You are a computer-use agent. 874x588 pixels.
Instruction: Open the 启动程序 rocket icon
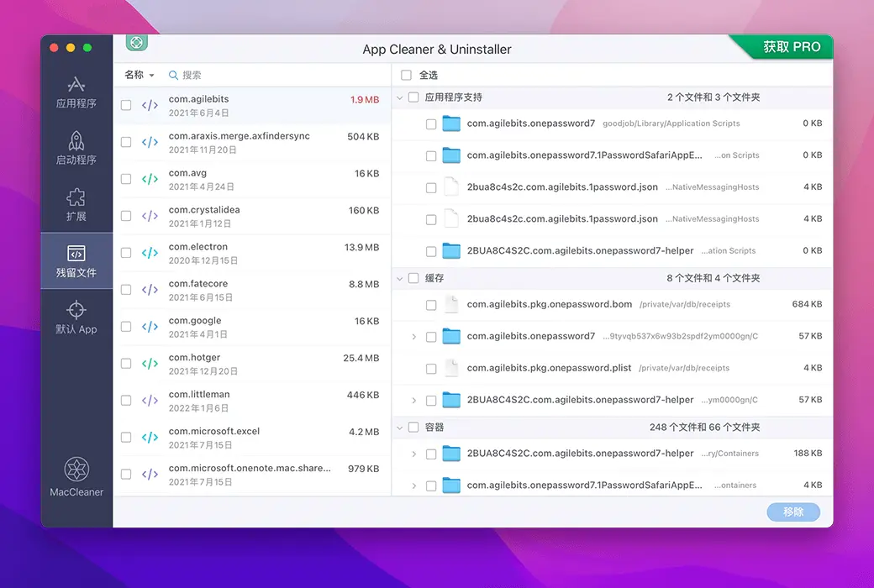pos(76,141)
